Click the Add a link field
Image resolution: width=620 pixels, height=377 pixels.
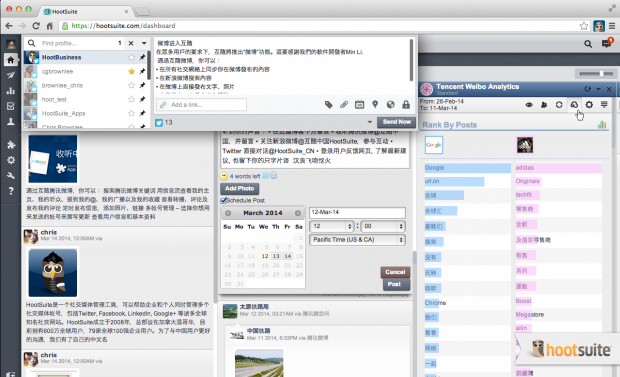coord(202,105)
